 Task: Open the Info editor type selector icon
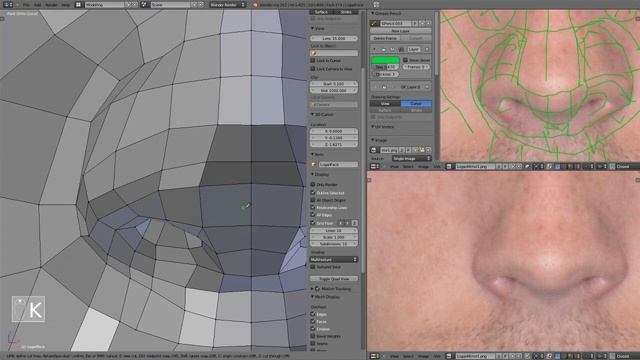pos(8,5)
